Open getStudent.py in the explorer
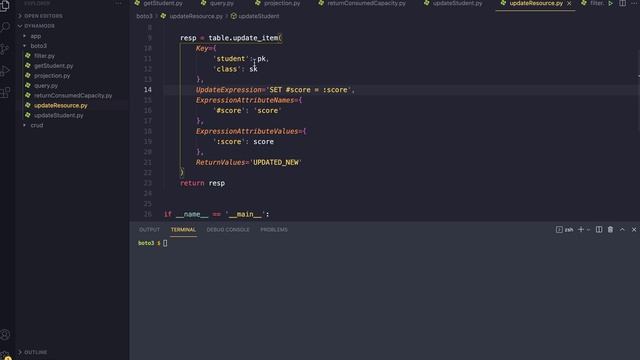The image size is (640, 360). 53,66
